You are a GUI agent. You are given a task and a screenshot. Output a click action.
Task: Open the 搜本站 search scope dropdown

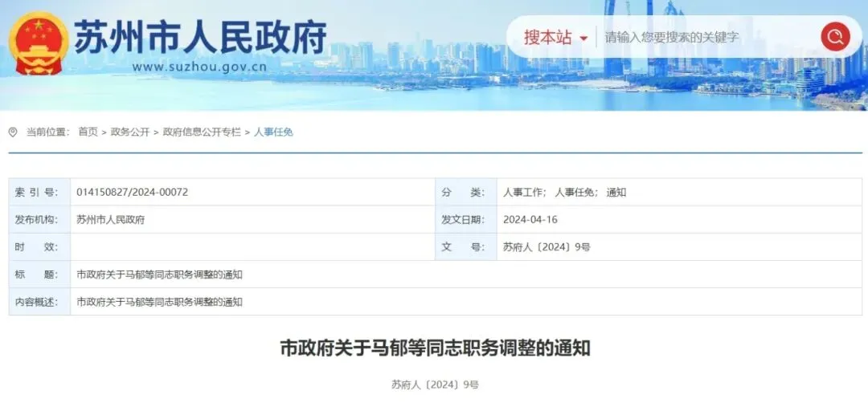[556, 38]
